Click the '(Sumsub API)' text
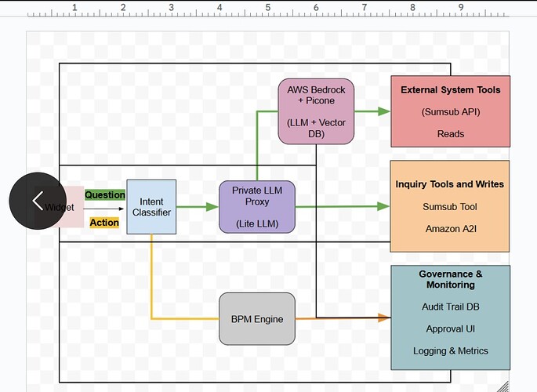Screen dimensions: 537x392 tap(450, 112)
